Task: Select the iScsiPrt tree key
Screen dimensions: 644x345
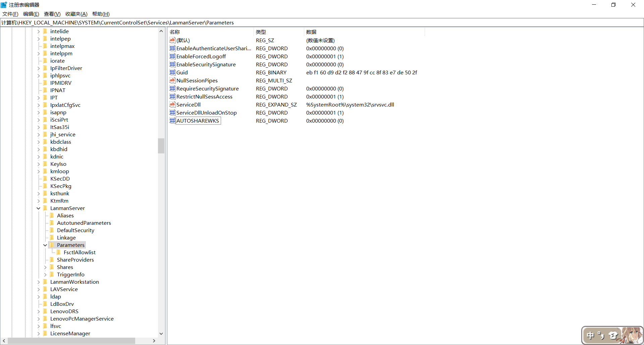Action: pyautogui.click(x=59, y=120)
